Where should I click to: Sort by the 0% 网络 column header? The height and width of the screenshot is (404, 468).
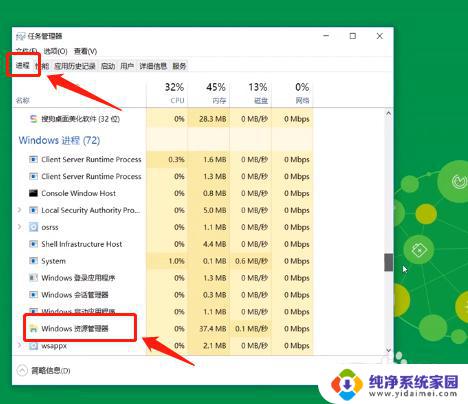[292, 94]
